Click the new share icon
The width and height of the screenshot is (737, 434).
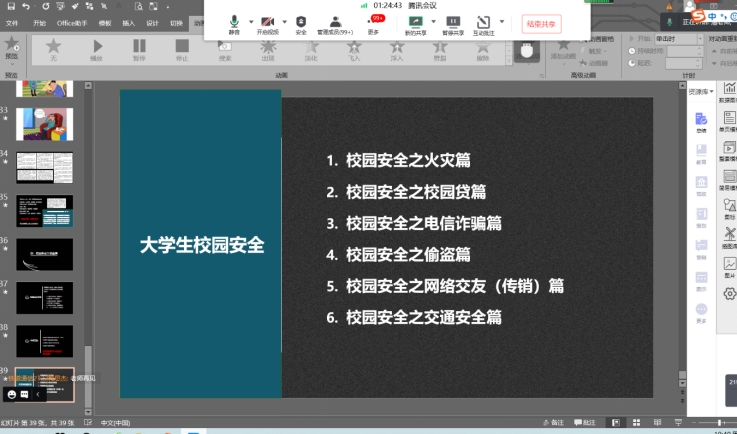click(x=415, y=24)
